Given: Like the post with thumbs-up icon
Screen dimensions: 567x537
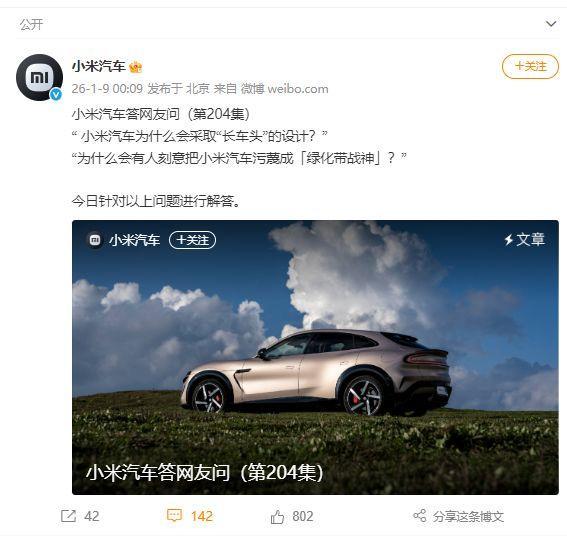Looking at the screenshot, I should click(277, 516).
